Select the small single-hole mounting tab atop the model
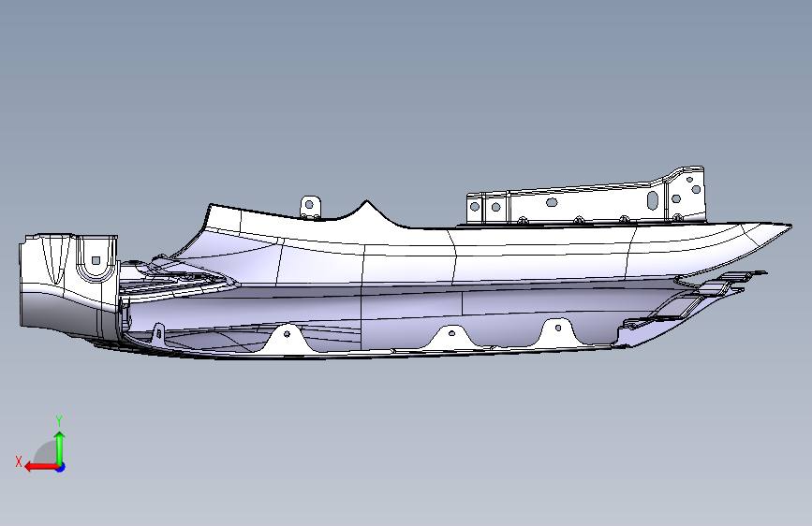Screen dimensions: 812x526 (311, 207)
